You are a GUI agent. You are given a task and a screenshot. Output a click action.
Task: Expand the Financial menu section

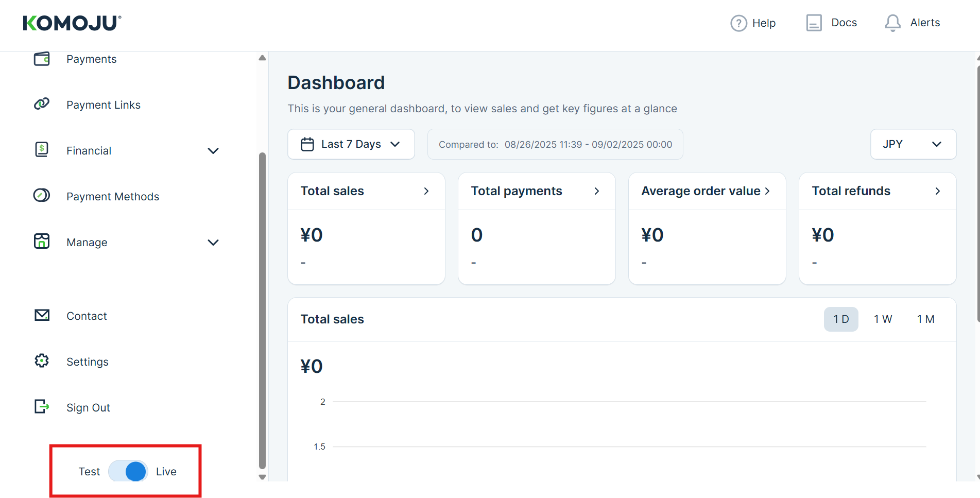[213, 151]
